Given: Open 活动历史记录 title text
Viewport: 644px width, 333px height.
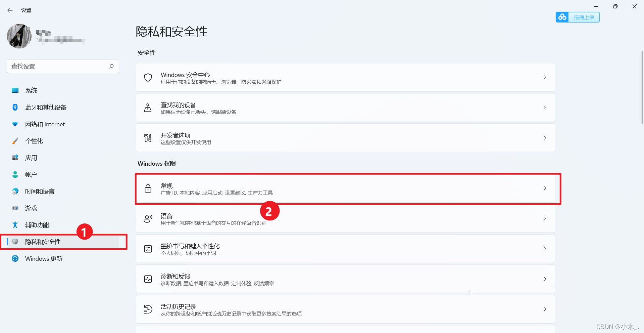Looking at the screenshot, I should (x=178, y=306).
